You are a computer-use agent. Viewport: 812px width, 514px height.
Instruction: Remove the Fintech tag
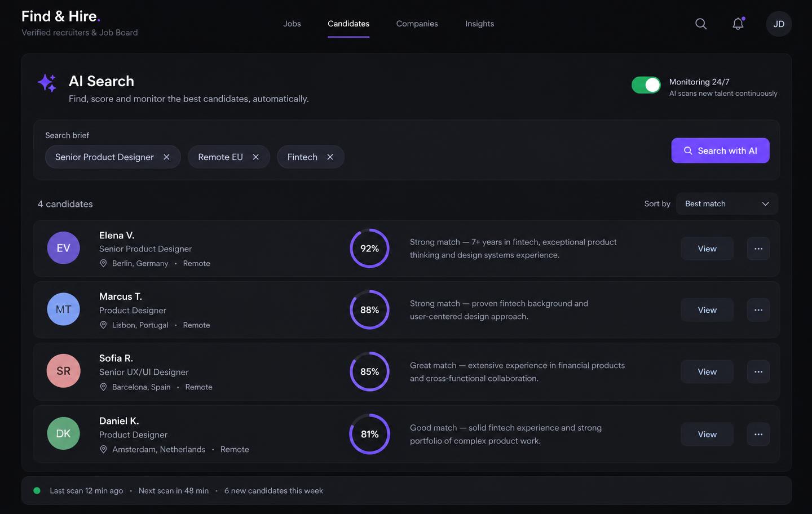330,157
